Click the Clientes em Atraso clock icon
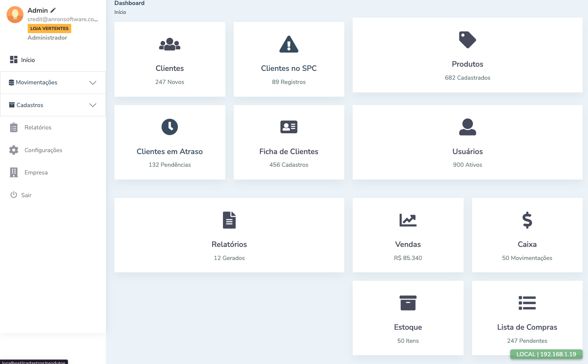The image size is (588, 364). (x=169, y=127)
